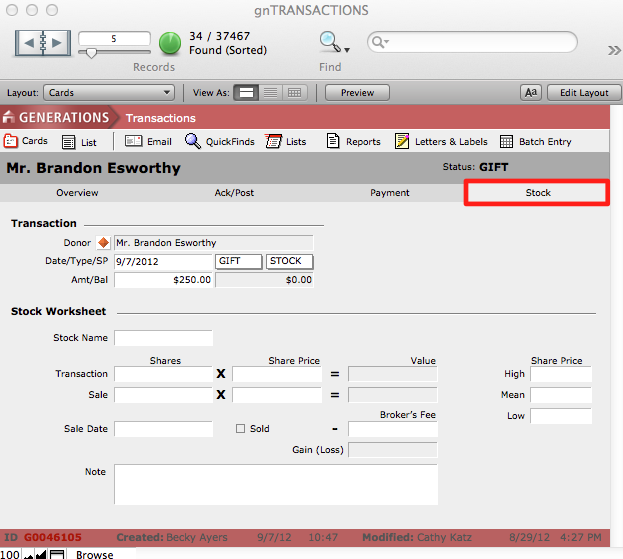Select View As table button

click(294, 93)
